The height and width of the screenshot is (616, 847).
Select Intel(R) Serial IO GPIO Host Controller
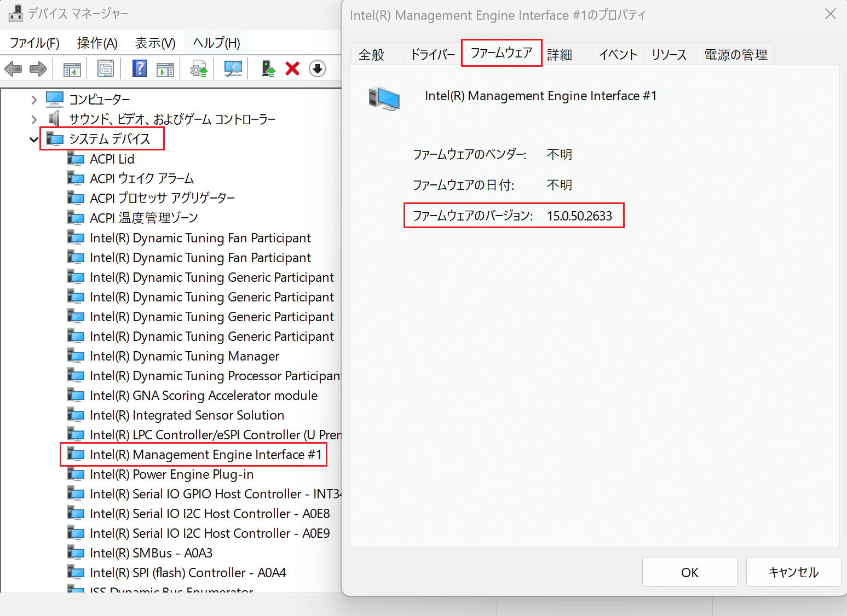click(215, 493)
